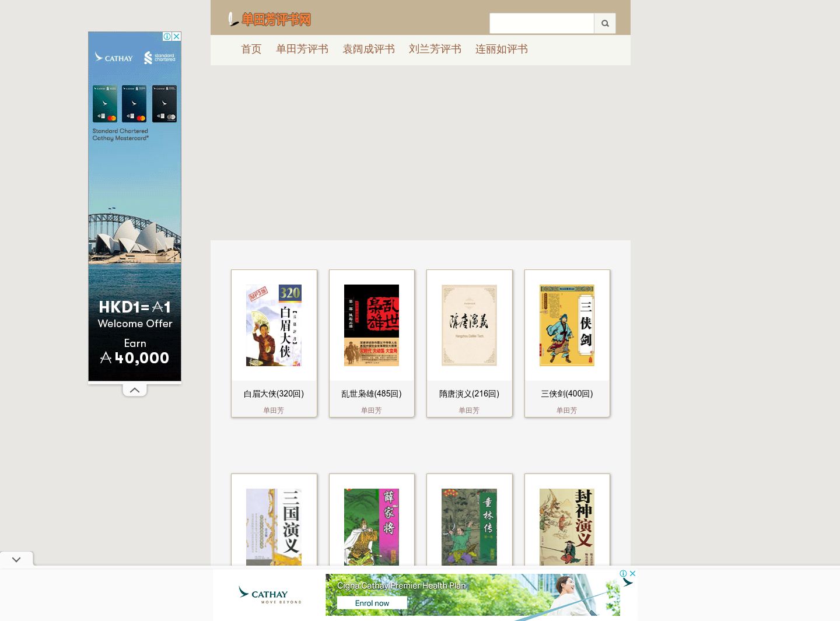Open 封神演义 book cover
This screenshot has width=840, height=621.
[x=567, y=527]
